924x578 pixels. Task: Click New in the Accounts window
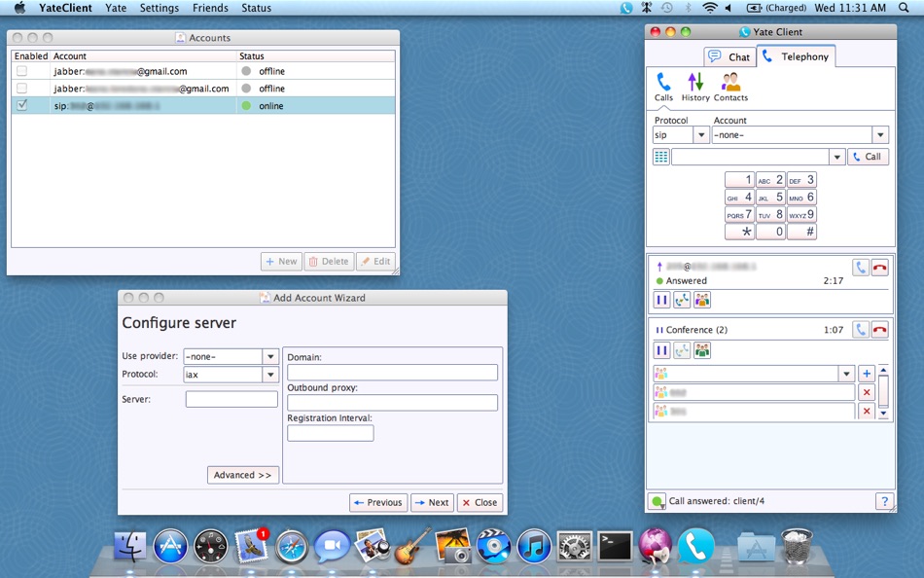(x=282, y=262)
